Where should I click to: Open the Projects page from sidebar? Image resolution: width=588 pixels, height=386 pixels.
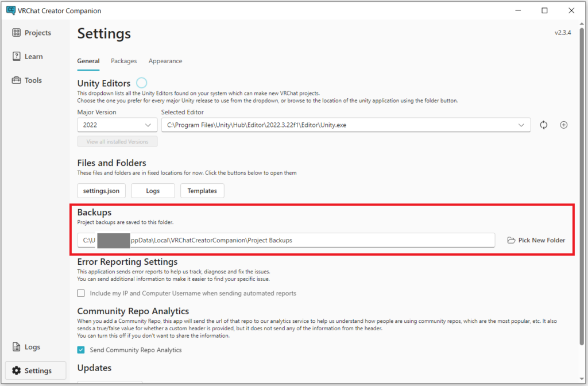32,33
